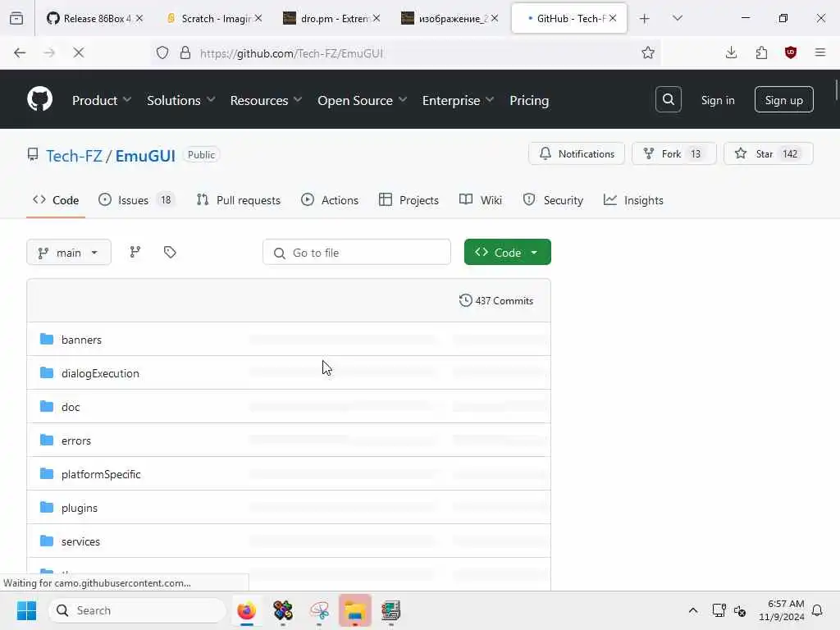List all tabs dropdown arrow
Viewport: 840px width, 630px height.
pos(677,18)
